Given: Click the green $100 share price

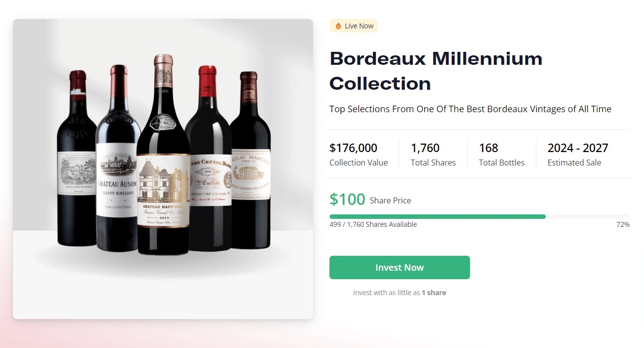Looking at the screenshot, I should pyautogui.click(x=347, y=199).
